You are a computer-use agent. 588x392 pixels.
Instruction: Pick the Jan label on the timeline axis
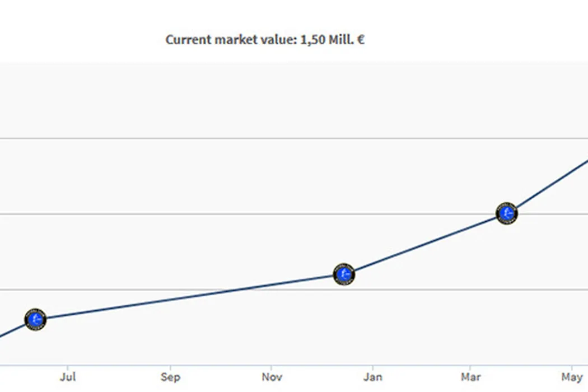372,377
